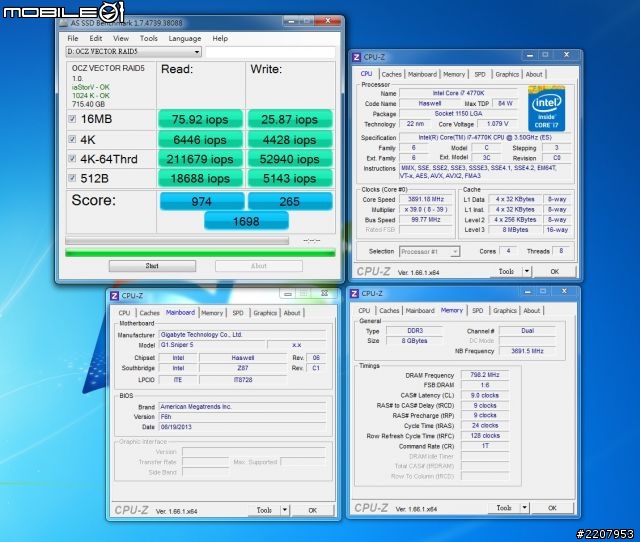Click the Abort button in AS SSD
Screen dimensions: 640x542
259,266
